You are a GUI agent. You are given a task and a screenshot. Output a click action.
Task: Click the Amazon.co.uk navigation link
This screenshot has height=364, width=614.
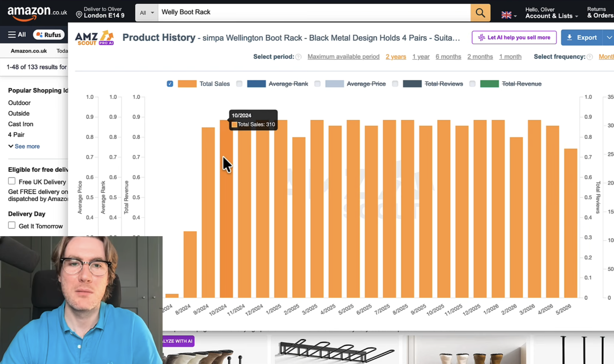coord(29,51)
